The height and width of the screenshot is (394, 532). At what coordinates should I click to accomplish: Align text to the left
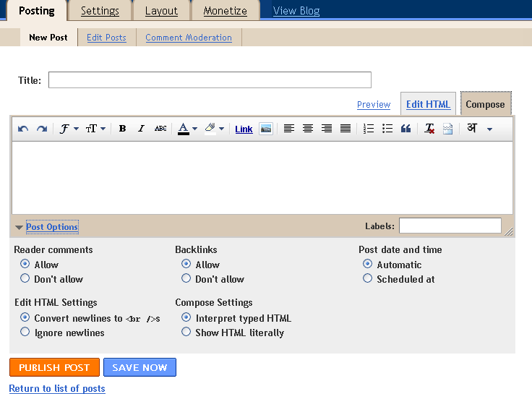pos(289,129)
